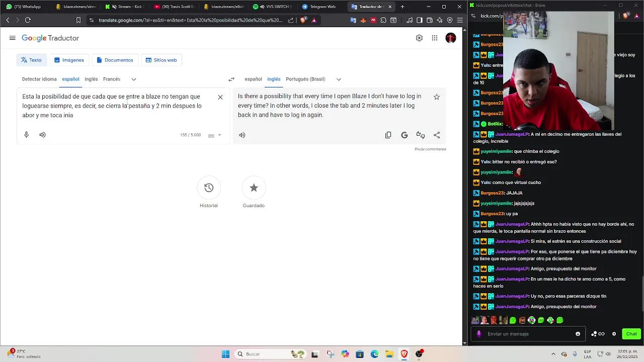
Task: Expand the source language list chevron
Action: pyautogui.click(x=134, y=79)
